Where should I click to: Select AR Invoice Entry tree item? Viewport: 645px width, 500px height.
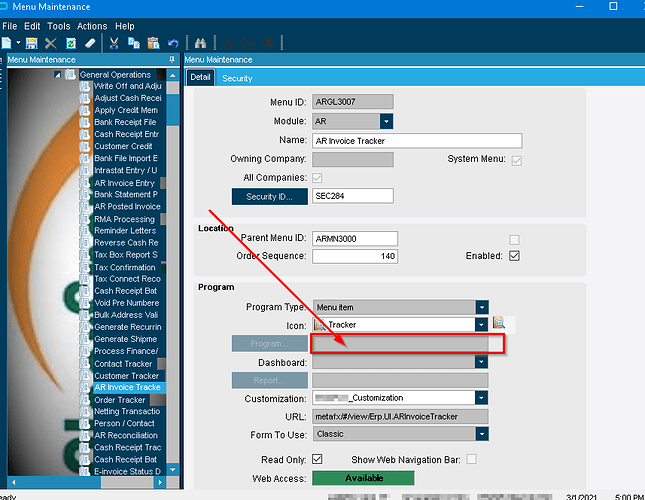(x=124, y=183)
